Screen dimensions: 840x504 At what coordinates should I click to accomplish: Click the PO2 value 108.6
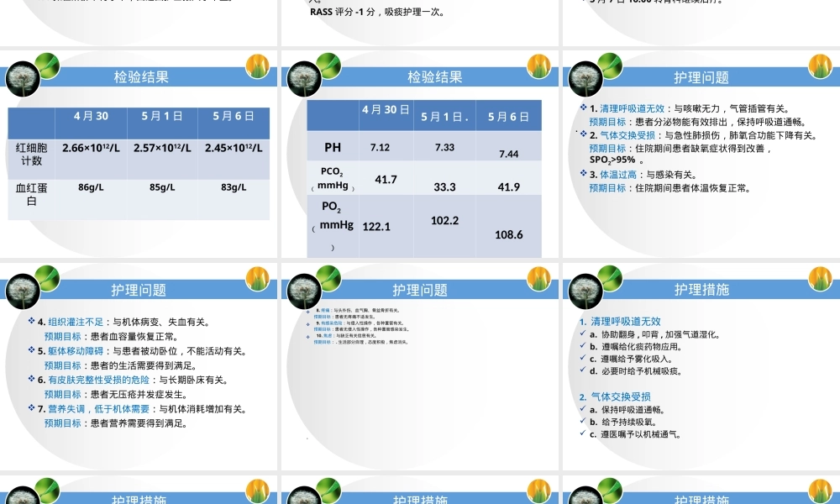509,234
